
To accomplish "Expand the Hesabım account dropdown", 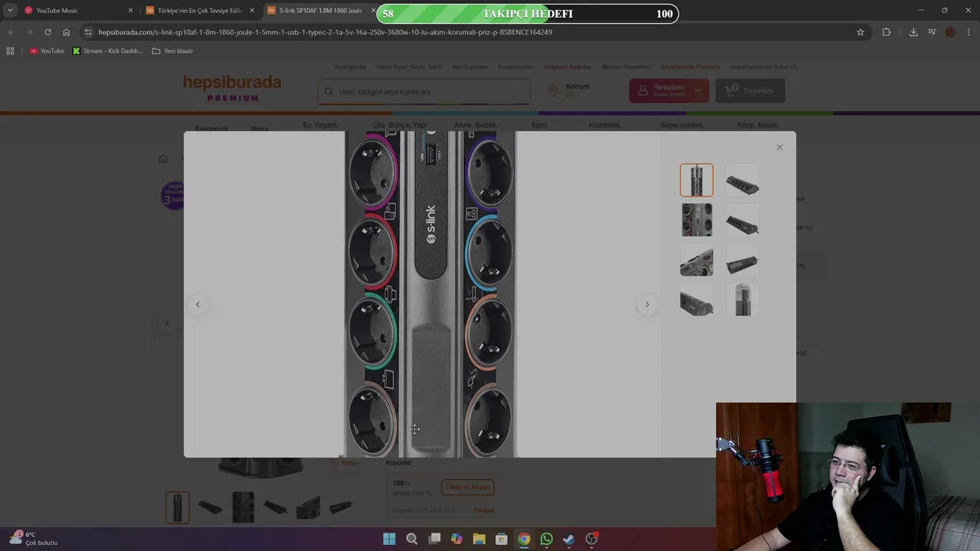I will click(x=669, y=90).
